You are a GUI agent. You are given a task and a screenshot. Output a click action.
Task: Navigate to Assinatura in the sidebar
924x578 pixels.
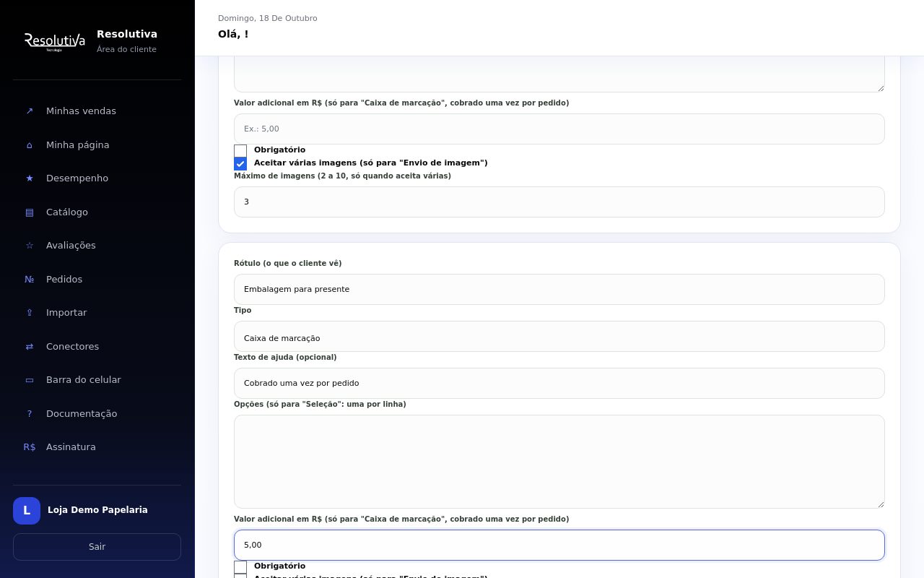(x=97, y=447)
